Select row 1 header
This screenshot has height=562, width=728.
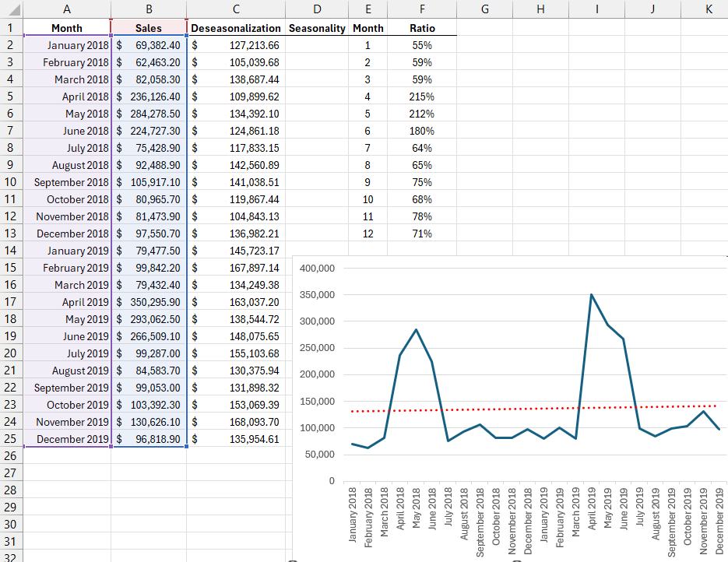[12, 28]
